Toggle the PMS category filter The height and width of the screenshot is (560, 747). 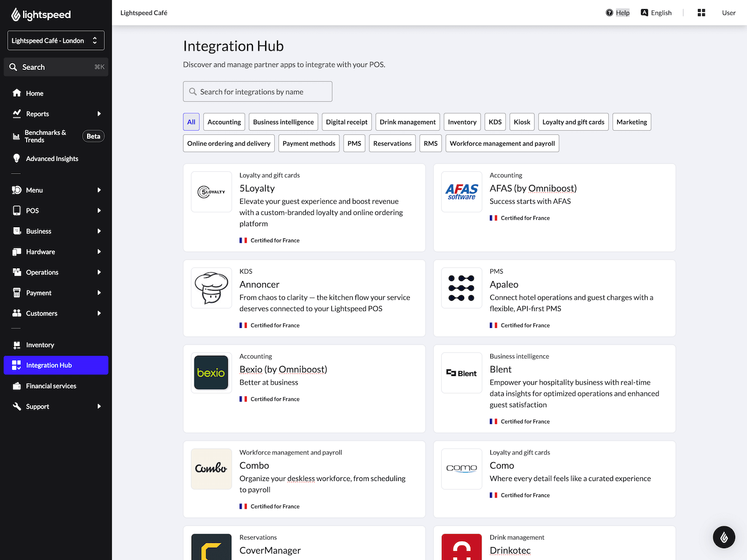354,143
